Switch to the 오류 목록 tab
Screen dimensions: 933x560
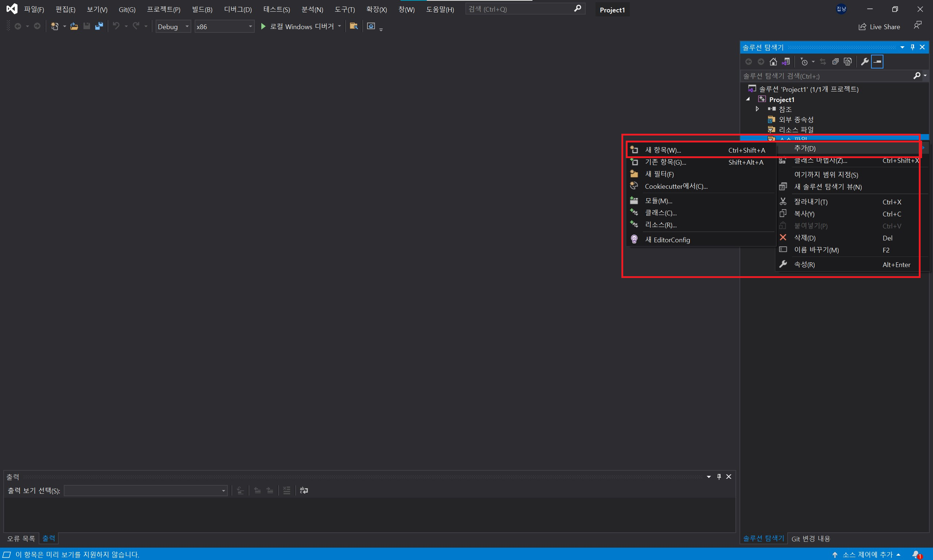click(21, 539)
